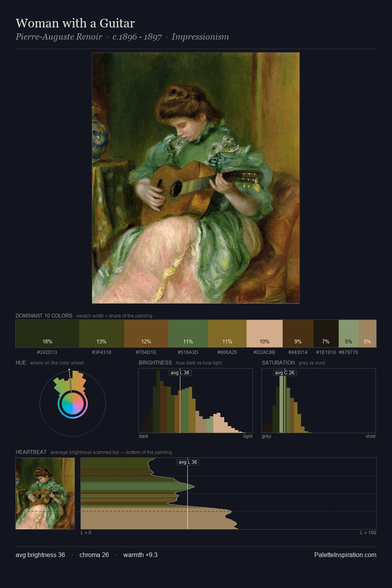
Task: Select the 11% mustard swatch
Action: point(227,334)
